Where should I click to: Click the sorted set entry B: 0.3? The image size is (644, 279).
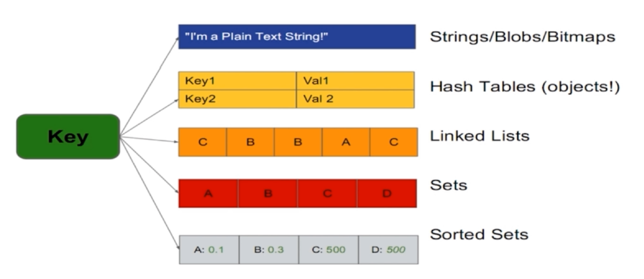(x=269, y=250)
